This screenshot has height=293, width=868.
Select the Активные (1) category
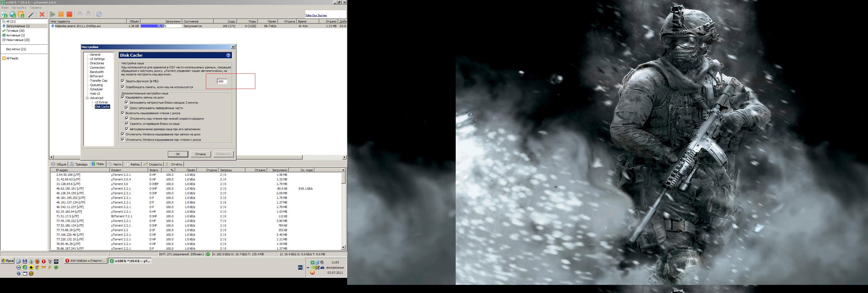click(x=15, y=35)
